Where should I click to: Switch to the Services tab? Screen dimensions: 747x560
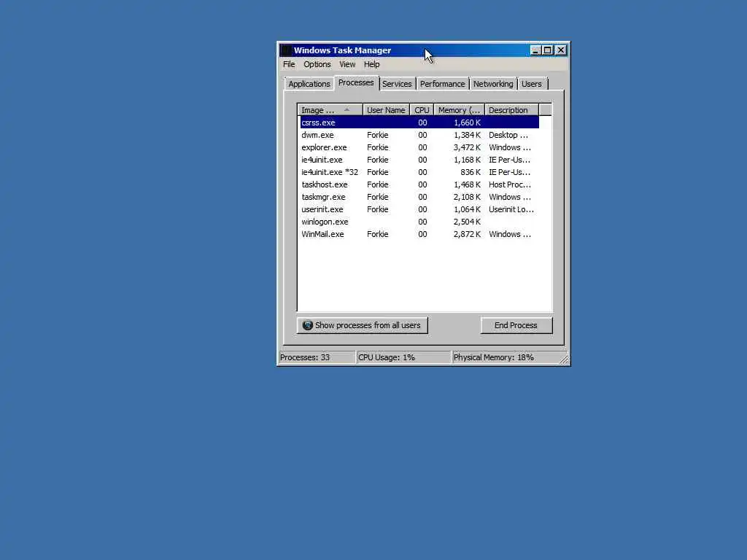[397, 84]
